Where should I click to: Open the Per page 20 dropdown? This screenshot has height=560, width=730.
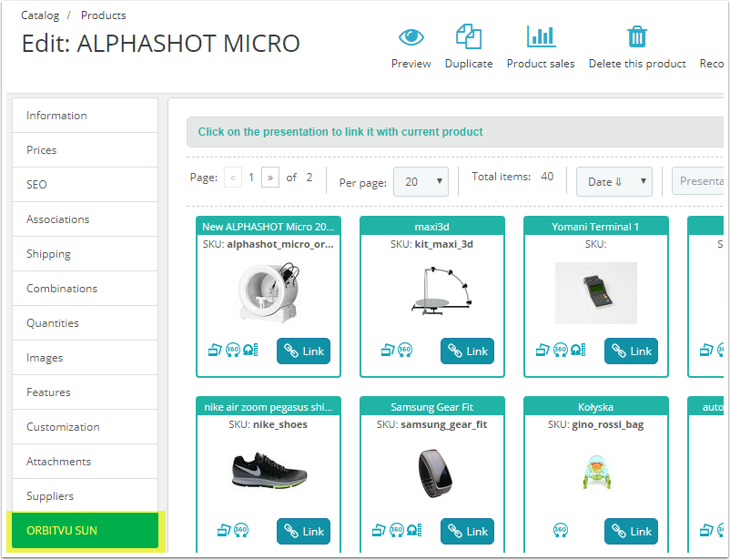[x=421, y=182]
